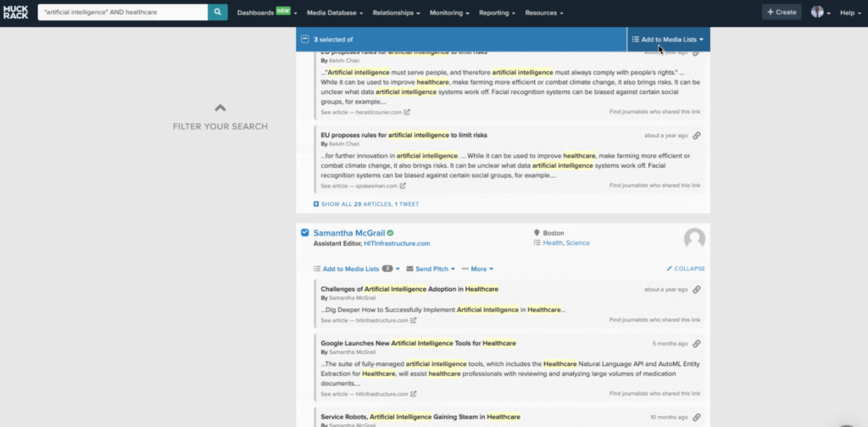Screen dimensions: 868x427
Task: Click Assistant Editor title text
Action: (337, 243)
